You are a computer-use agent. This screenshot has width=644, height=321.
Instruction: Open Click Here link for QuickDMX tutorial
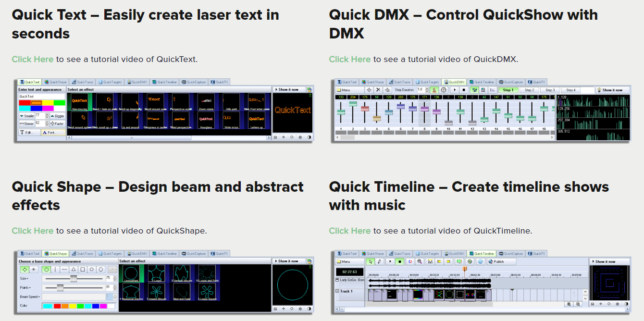tap(350, 59)
